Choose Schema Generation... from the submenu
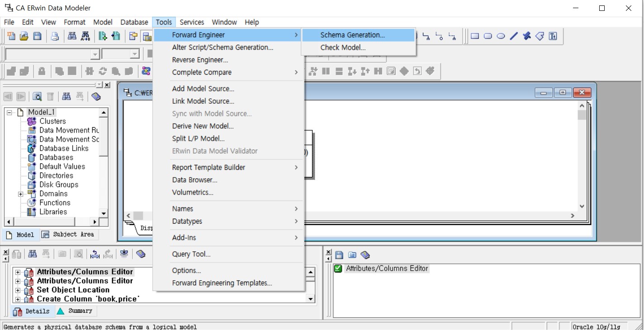Screen dimensions: 644x330 (359, 35)
